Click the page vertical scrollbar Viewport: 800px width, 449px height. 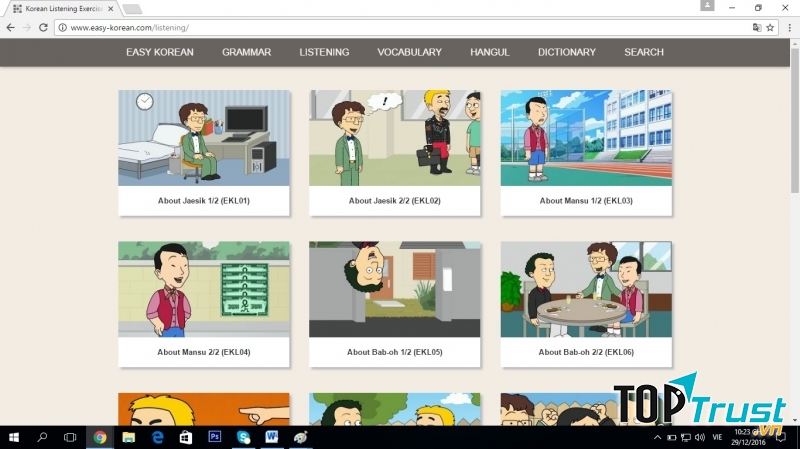click(x=794, y=120)
